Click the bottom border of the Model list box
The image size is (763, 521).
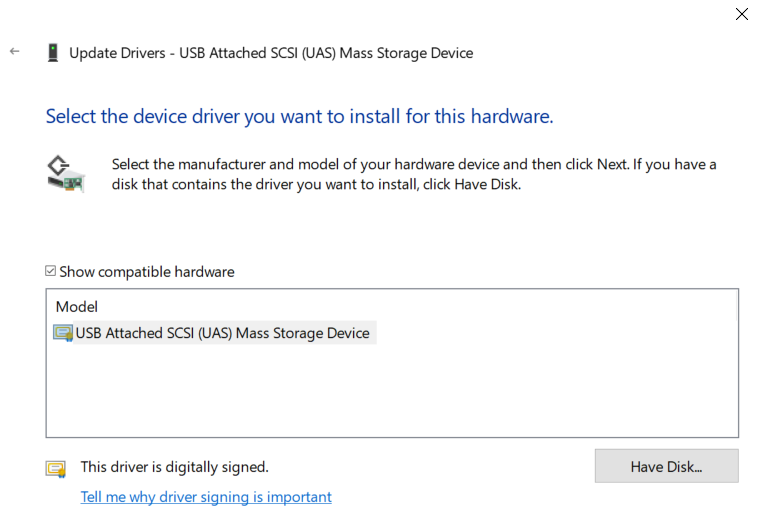pos(392,437)
